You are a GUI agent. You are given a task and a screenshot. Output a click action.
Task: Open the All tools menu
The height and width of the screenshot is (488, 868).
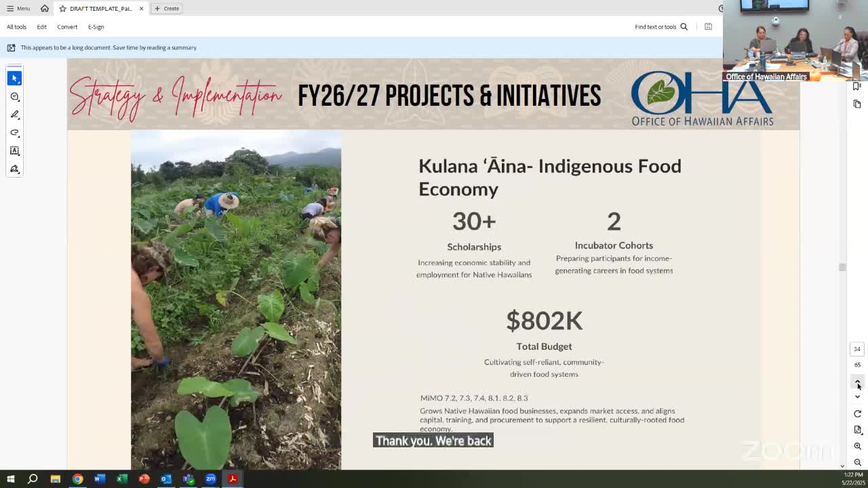(x=16, y=26)
